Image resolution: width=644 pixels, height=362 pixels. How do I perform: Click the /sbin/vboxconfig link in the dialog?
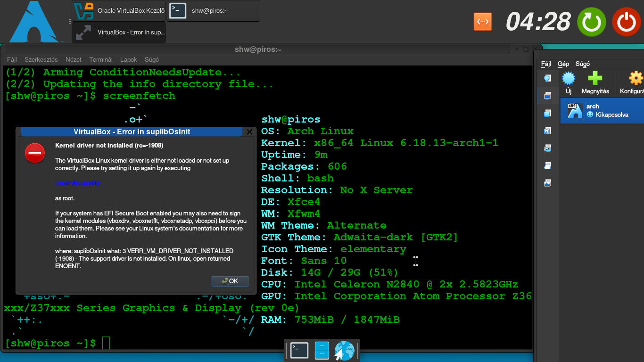pyautogui.click(x=78, y=183)
